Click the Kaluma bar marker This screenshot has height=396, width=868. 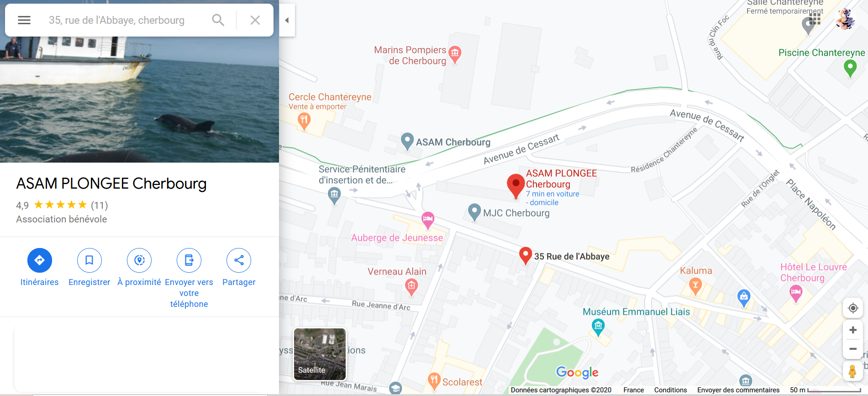[x=695, y=286]
